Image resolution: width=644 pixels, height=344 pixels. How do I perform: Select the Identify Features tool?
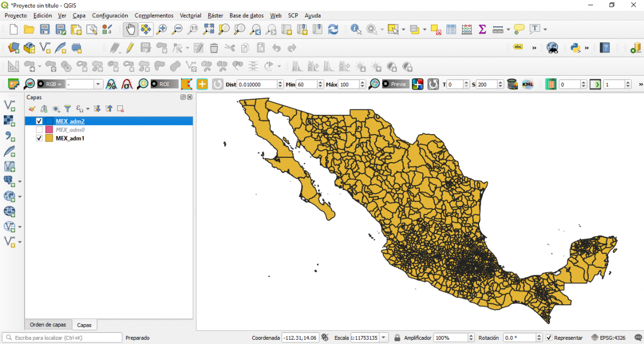pos(355,29)
